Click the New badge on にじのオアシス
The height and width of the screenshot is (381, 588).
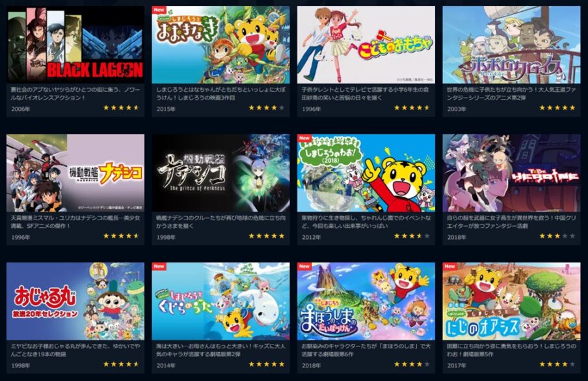449,266
